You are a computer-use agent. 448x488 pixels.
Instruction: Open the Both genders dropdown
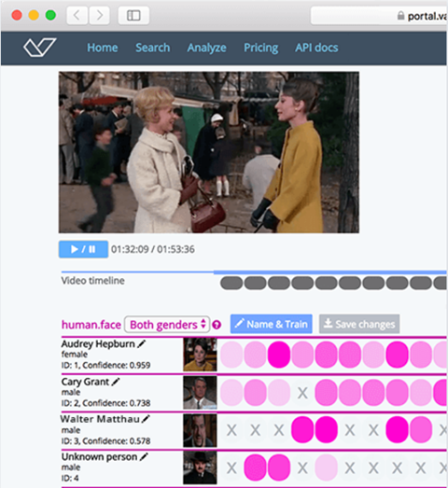coord(167,325)
